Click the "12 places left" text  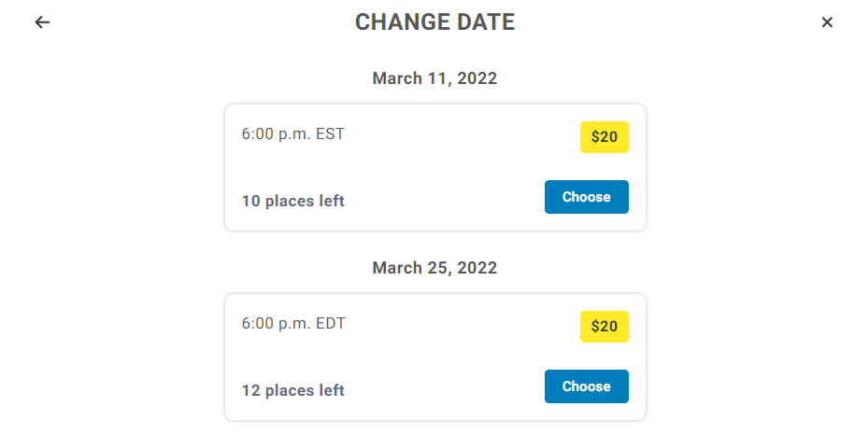[x=292, y=390]
